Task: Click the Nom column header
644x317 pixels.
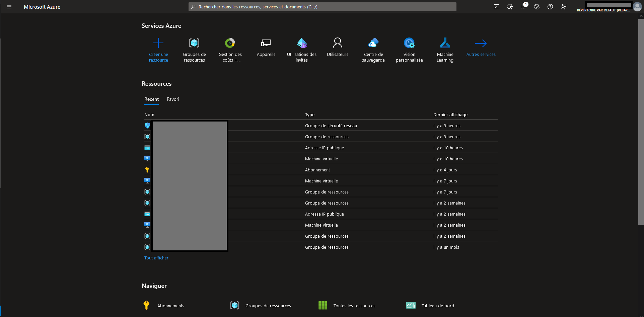Action: [149, 115]
